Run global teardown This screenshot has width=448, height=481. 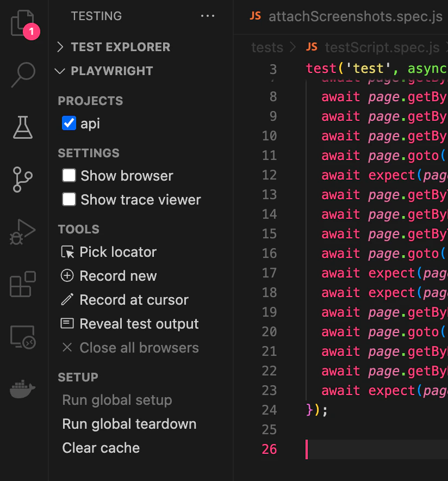(129, 424)
